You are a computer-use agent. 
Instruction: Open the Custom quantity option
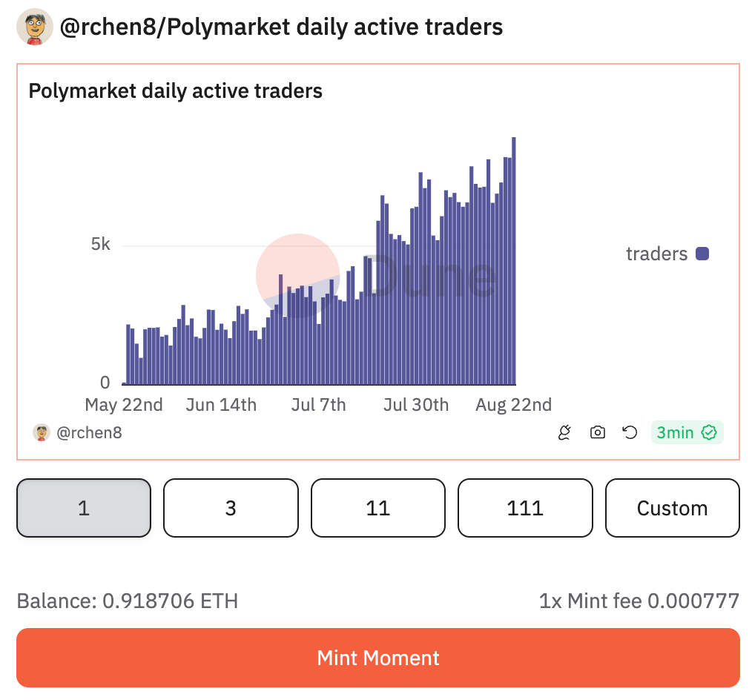[x=673, y=508]
